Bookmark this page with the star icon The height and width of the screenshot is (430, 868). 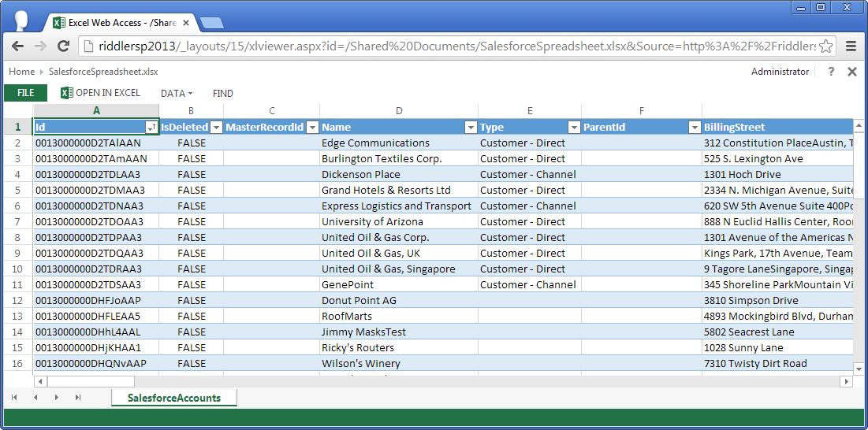pyautogui.click(x=825, y=46)
